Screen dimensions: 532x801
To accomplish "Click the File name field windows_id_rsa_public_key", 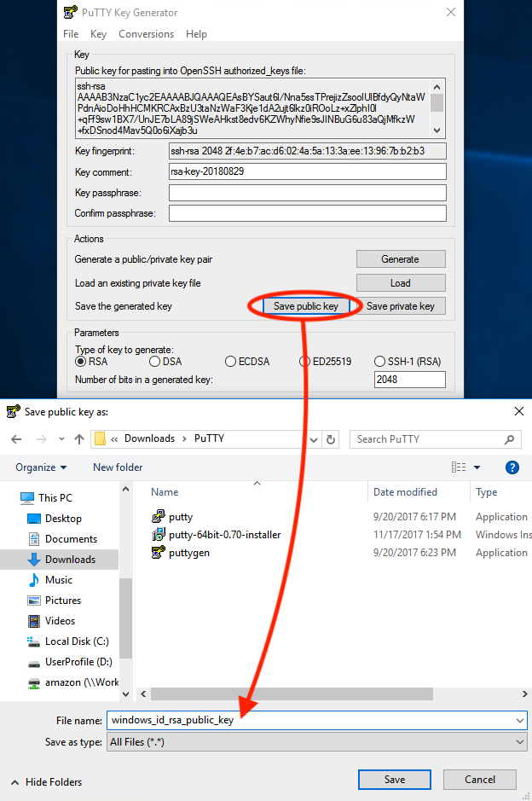I will coord(316,720).
